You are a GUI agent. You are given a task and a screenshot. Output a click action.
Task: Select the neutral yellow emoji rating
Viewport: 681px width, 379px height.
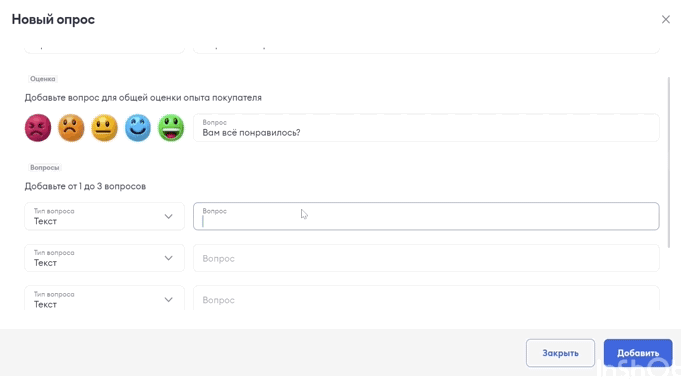click(104, 128)
